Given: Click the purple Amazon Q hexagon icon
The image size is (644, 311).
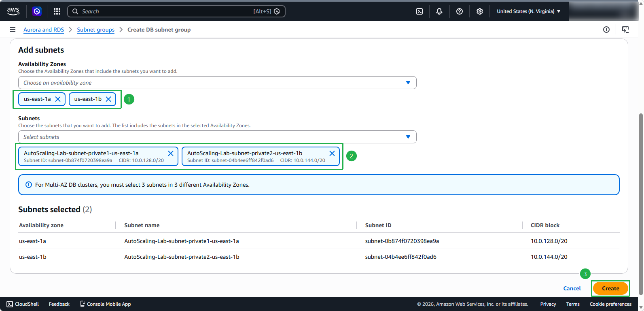Looking at the screenshot, I should [37, 11].
